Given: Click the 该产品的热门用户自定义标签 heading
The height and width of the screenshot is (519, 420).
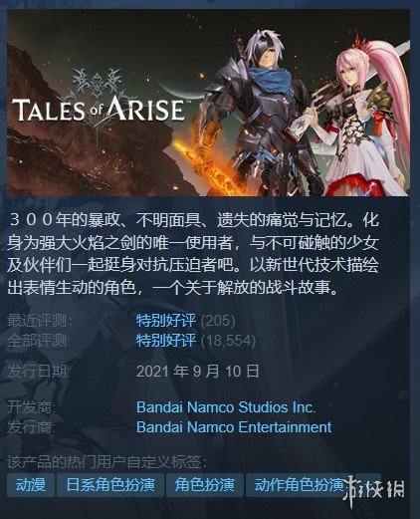Looking at the screenshot, I should coord(107,462).
